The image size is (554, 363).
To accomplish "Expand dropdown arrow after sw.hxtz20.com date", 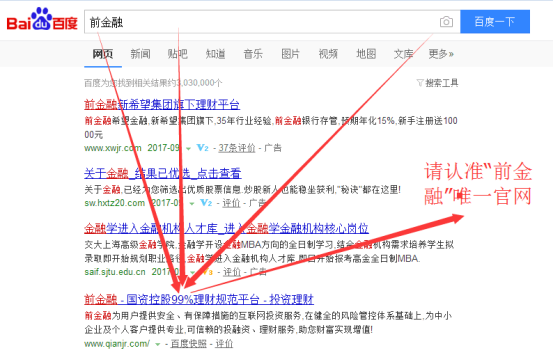I will click(192, 204).
